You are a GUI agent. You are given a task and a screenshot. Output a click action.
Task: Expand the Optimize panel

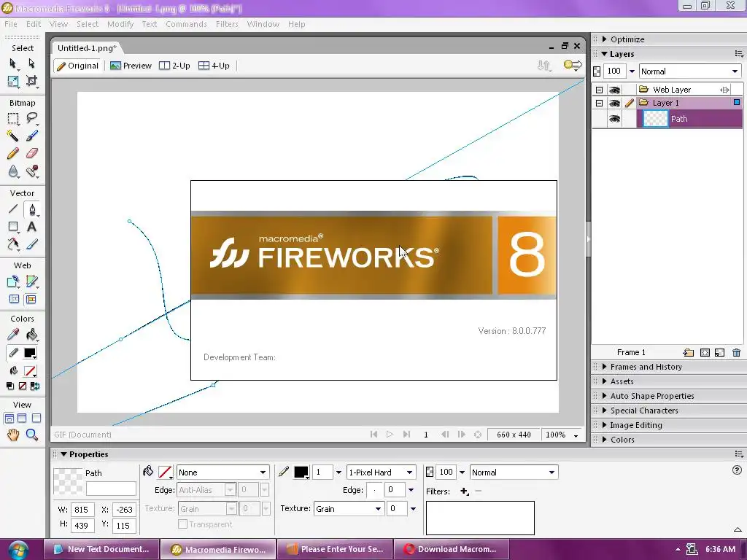point(605,39)
